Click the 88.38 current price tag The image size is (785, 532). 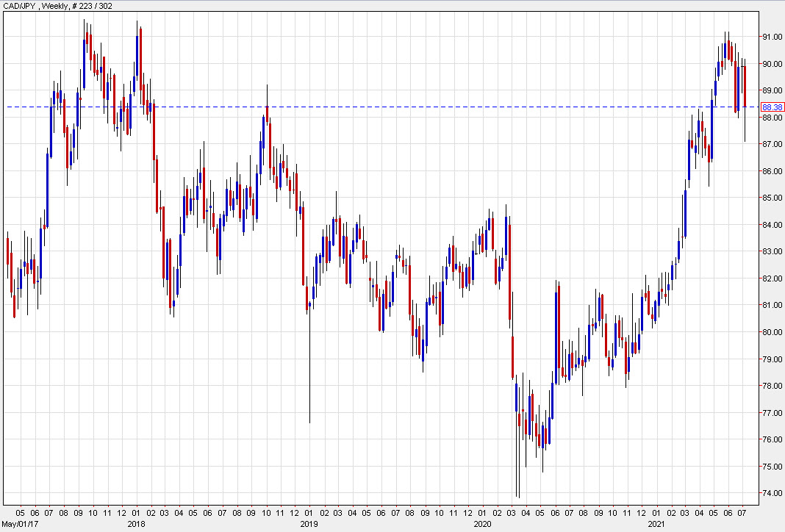point(771,107)
